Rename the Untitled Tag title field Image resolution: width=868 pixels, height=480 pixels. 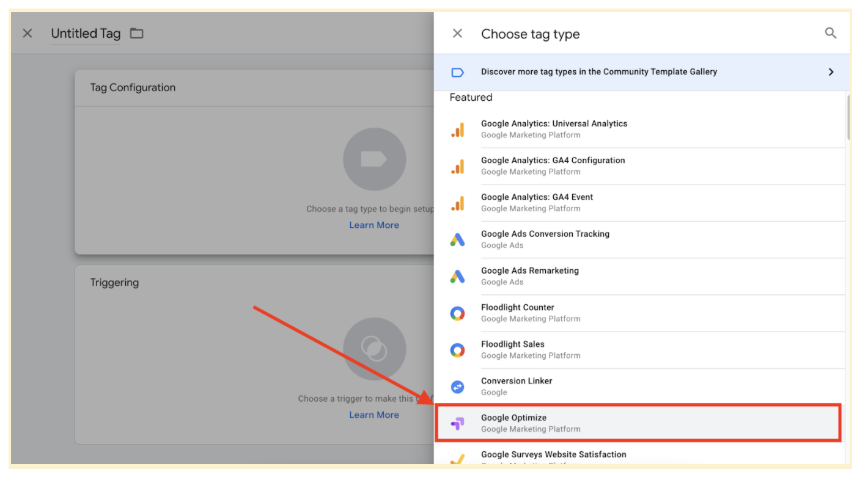85,33
